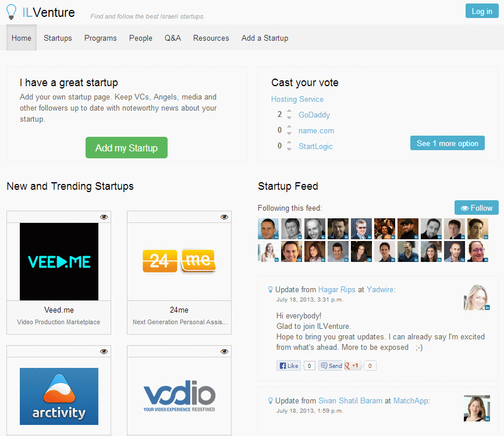This screenshot has width=504, height=436.
Task: Toggle the eye icon on the 24me card
Action: tap(225, 217)
